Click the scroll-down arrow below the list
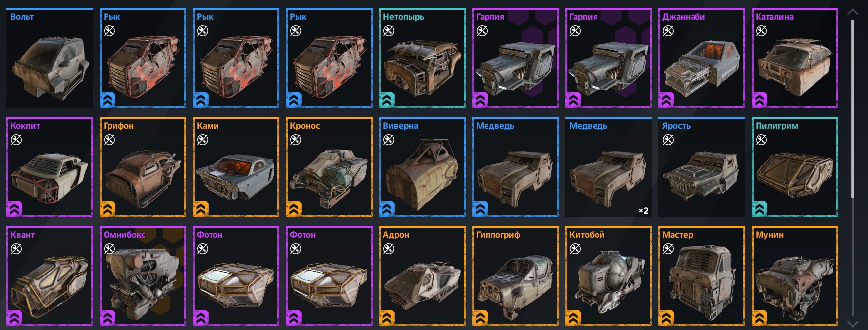Viewport: 868px width, 330px height. tap(853, 324)
